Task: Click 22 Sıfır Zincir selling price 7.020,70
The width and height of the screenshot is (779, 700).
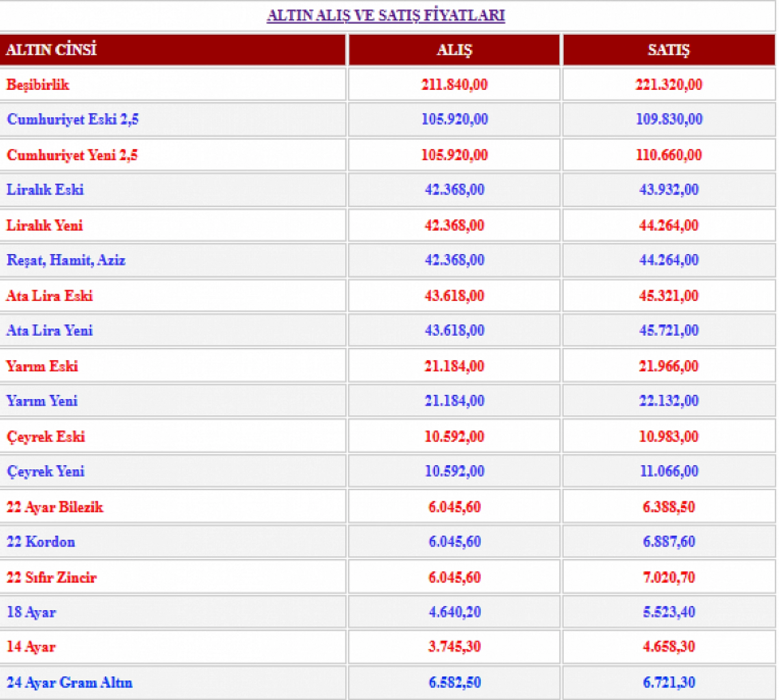Action: tap(668, 577)
